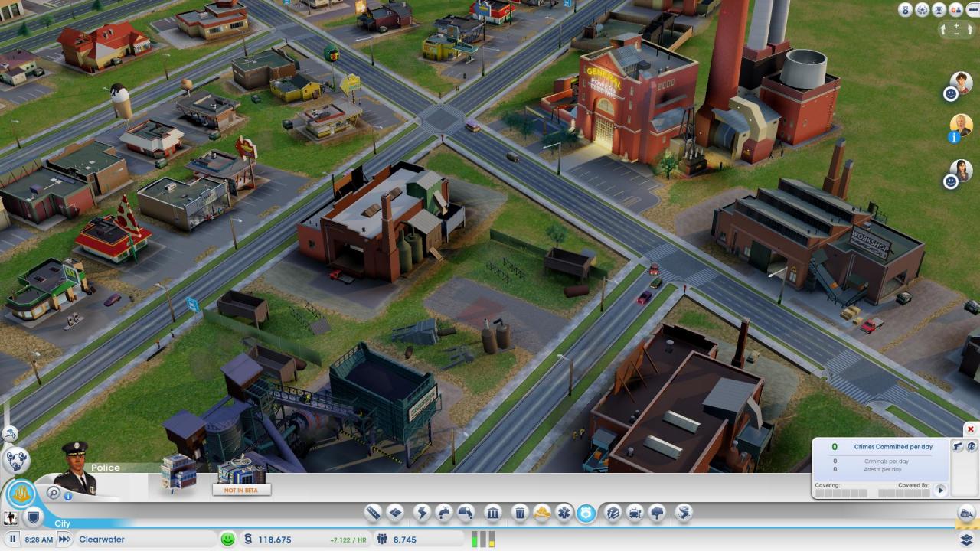Close the crime data panel

971,429
